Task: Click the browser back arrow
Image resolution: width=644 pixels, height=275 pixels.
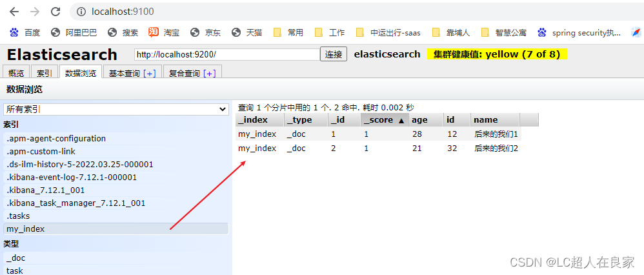Action: pyautogui.click(x=14, y=12)
